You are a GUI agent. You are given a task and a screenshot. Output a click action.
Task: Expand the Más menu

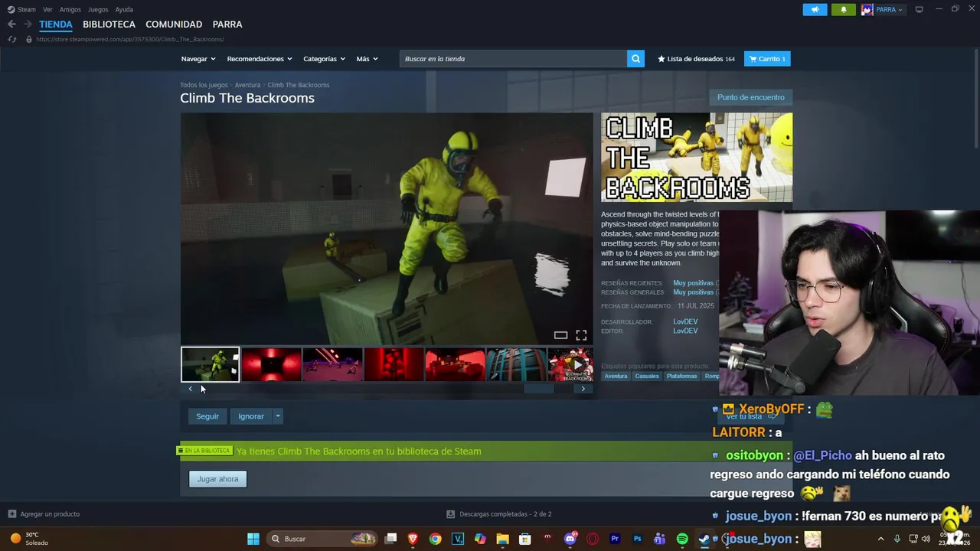click(x=367, y=59)
